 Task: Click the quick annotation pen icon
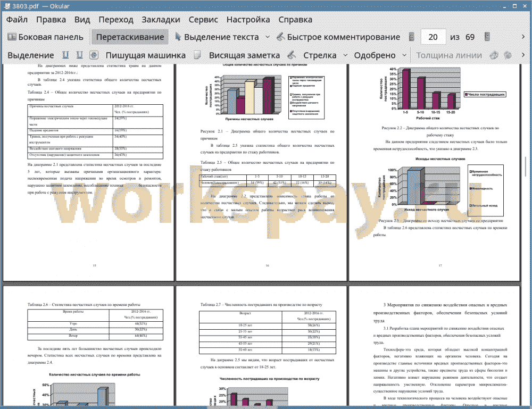click(280, 37)
